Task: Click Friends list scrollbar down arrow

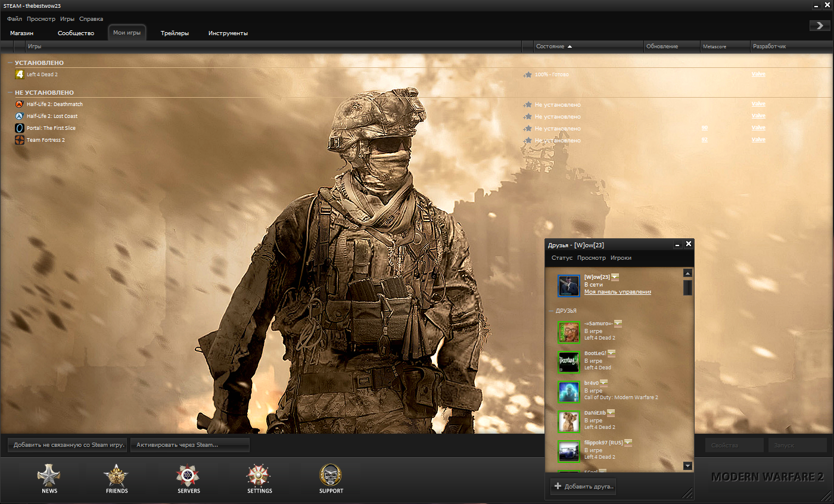Action: 687,465
